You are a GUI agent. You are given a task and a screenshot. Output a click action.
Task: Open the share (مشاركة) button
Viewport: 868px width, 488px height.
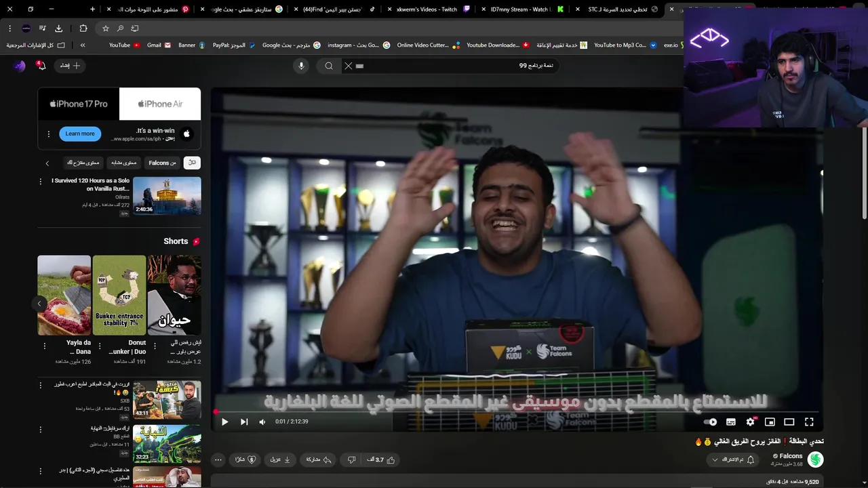tap(317, 460)
